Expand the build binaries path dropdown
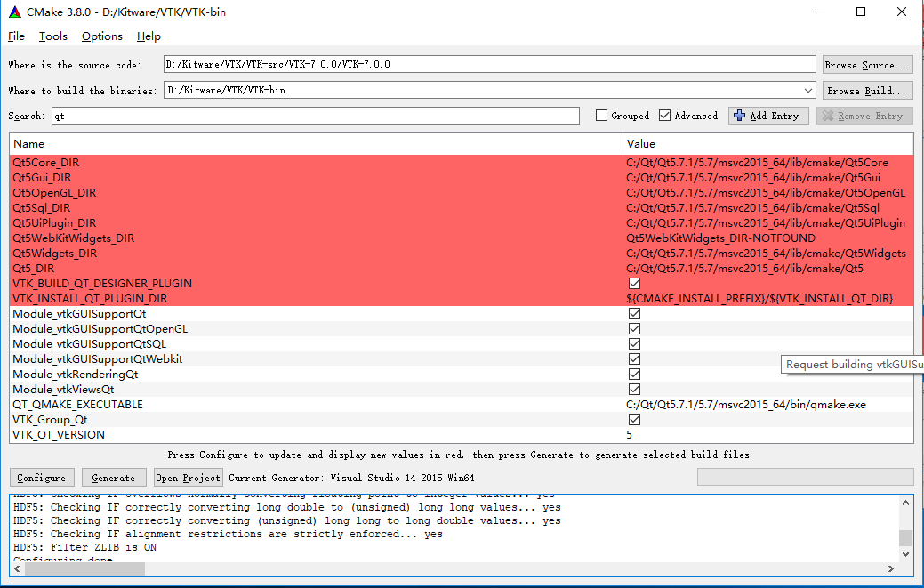The height and width of the screenshot is (588, 924). pyautogui.click(x=807, y=90)
